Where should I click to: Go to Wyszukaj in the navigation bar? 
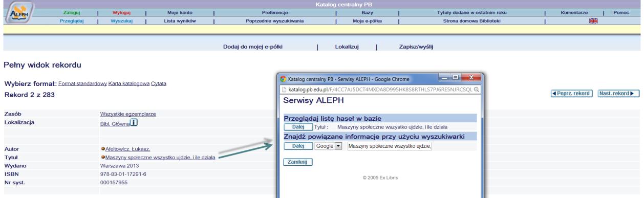pyautogui.click(x=121, y=21)
